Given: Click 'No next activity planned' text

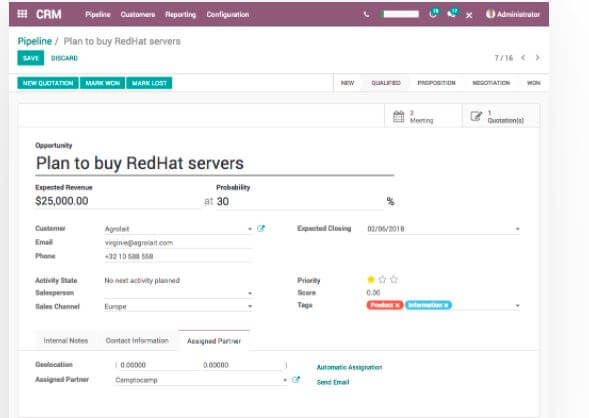Looking at the screenshot, I should (142, 281).
